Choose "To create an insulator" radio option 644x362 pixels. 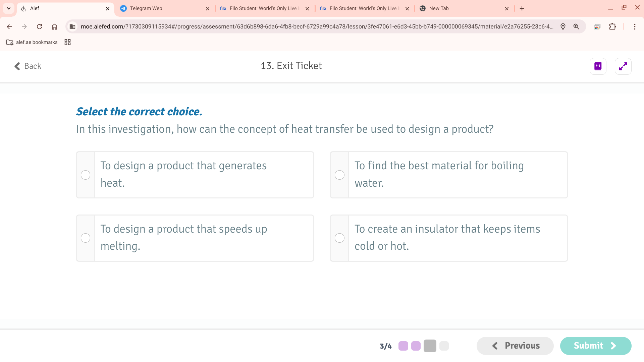(339, 238)
